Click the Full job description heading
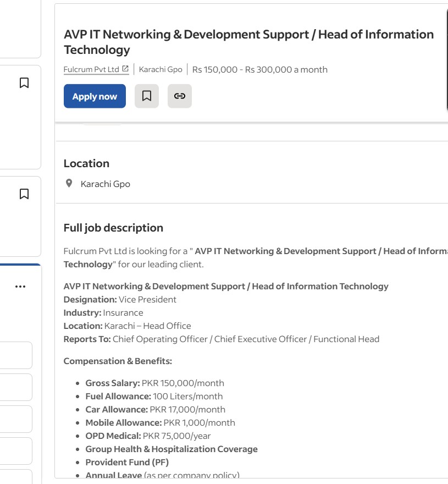Image resolution: width=448 pixels, height=484 pixels. pyautogui.click(x=113, y=228)
